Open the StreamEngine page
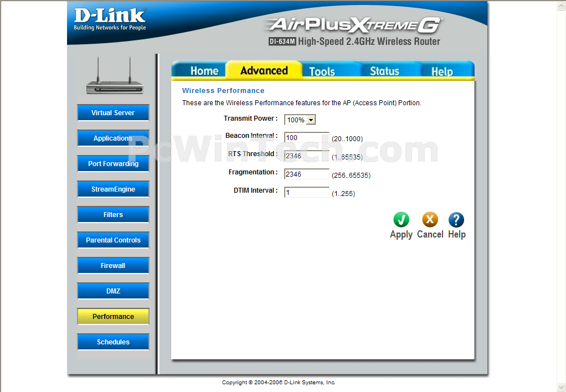The width and height of the screenshot is (566, 392). pyautogui.click(x=113, y=189)
